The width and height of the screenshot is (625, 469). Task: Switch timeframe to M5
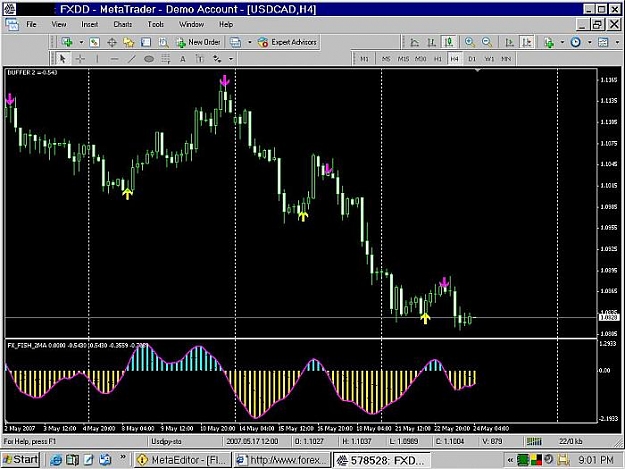pyautogui.click(x=386, y=59)
